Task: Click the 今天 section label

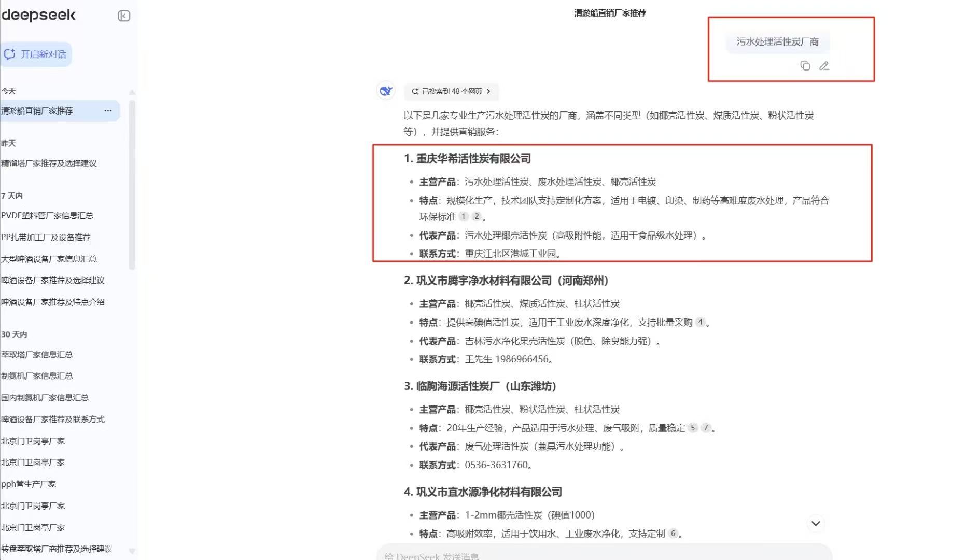Action: tap(9, 91)
